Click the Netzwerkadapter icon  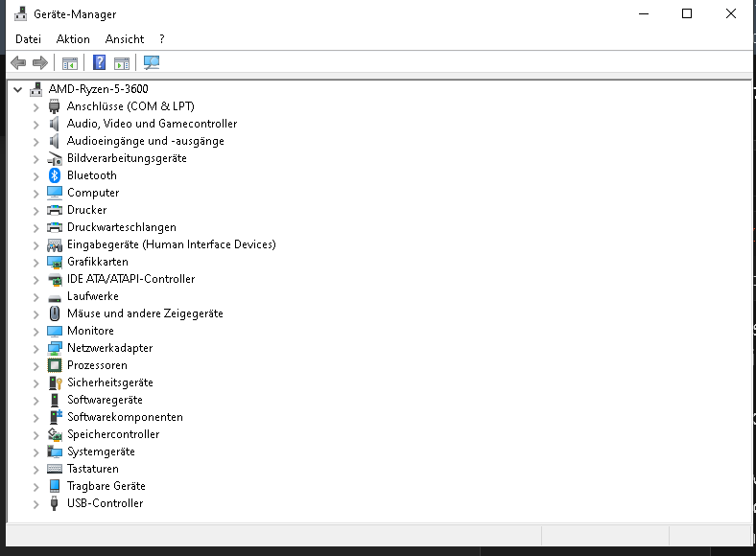coord(55,348)
